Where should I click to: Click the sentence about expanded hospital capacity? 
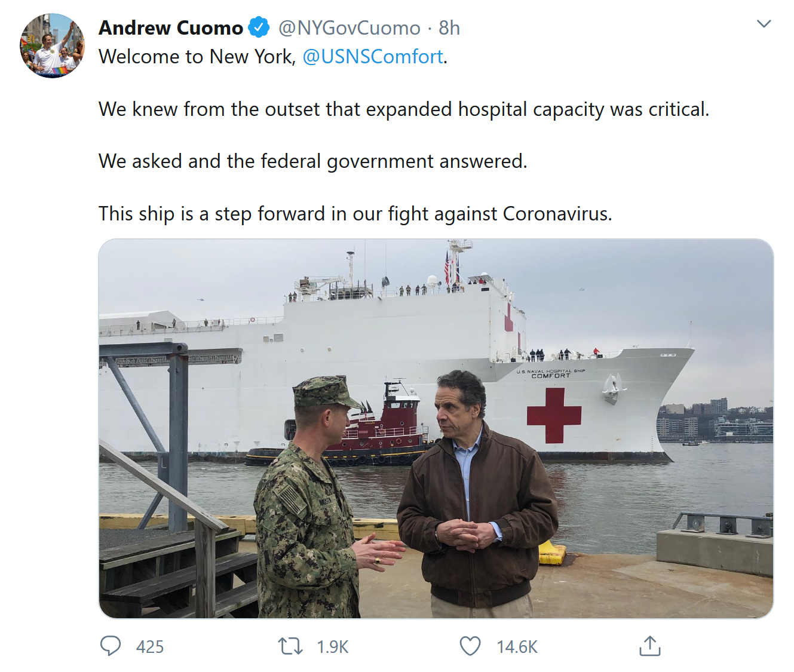tap(403, 109)
